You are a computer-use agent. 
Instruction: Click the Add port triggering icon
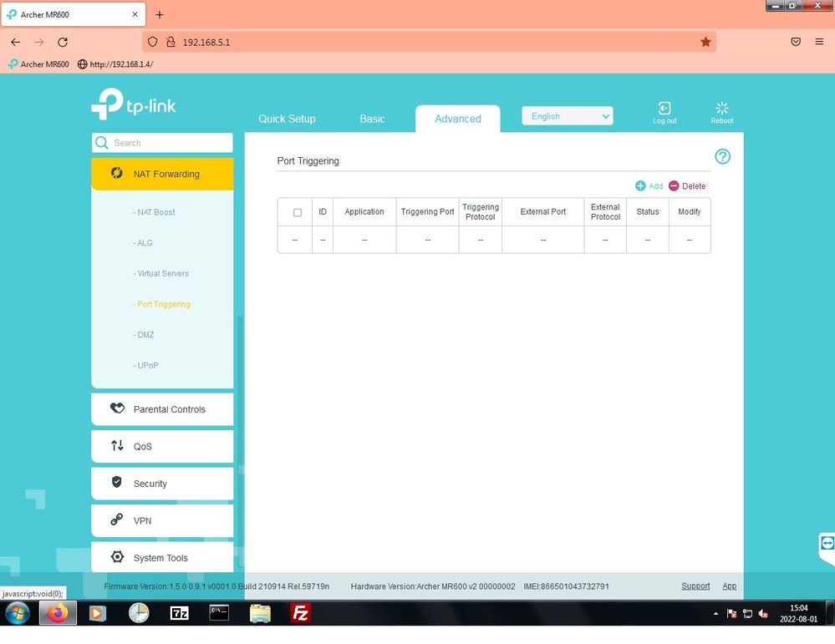pyautogui.click(x=641, y=186)
